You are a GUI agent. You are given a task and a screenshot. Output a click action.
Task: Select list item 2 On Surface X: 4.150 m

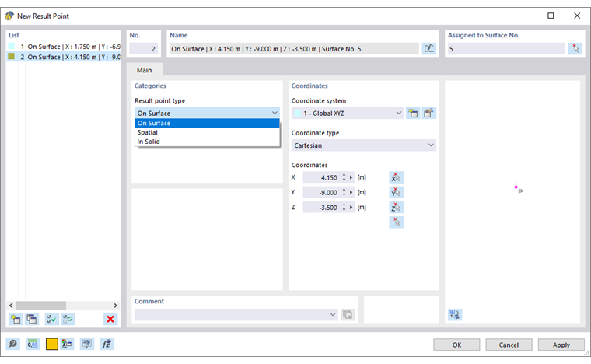coord(63,57)
